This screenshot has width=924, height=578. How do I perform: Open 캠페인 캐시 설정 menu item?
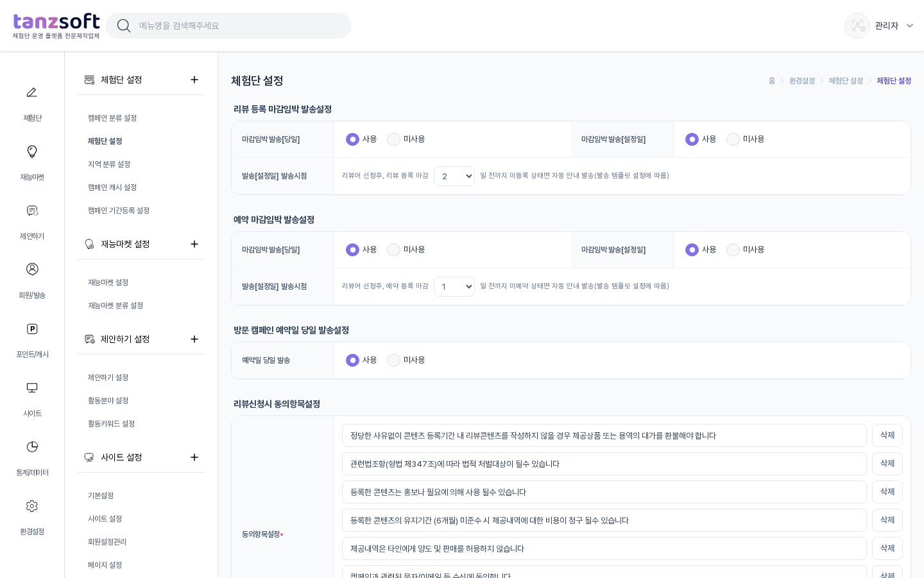point(112,188)
